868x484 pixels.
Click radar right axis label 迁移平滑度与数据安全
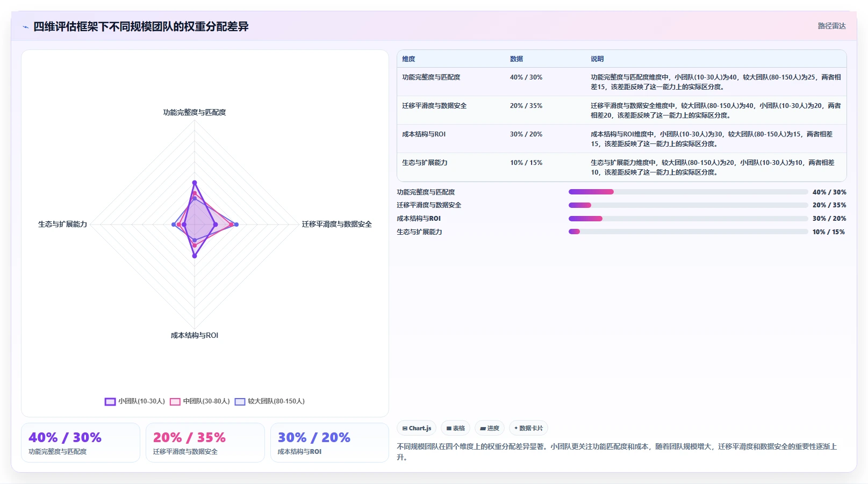click(337, 224)
